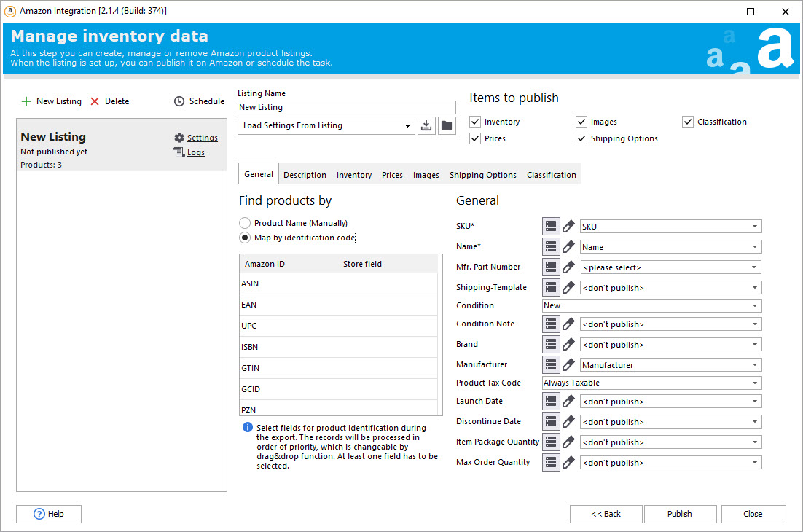Image resolution: width=803 pixels, height=532 pixels.
Task: Click the red X Delete icon
Action: click(x=95, y=101)
